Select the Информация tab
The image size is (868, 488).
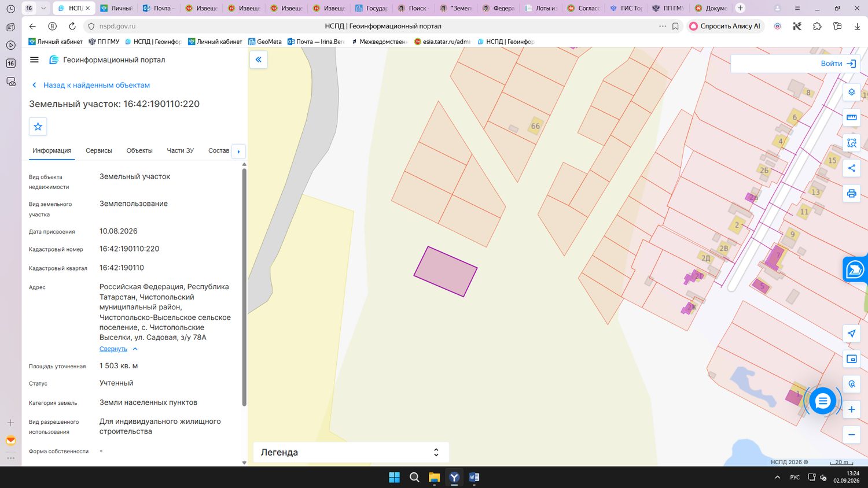[x=52, y=150]
